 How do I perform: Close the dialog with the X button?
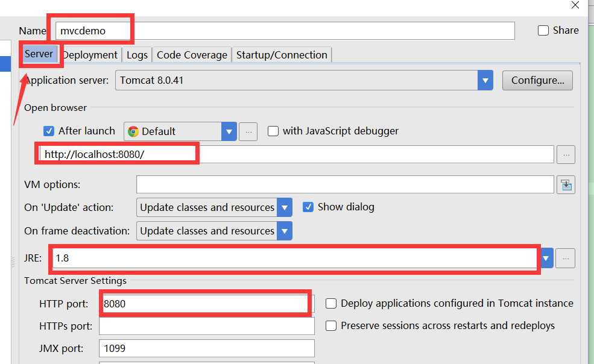(x=575, y=5)
